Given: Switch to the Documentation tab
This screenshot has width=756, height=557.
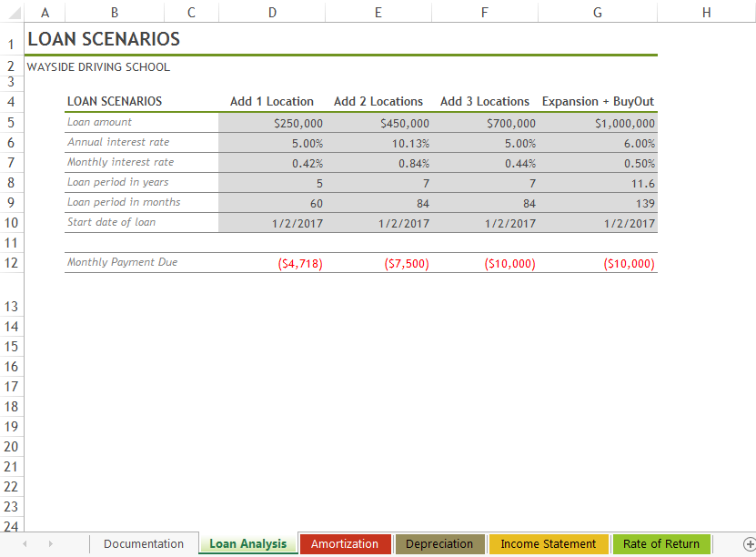Looking at the screenshot, I should tap(143, 543).
